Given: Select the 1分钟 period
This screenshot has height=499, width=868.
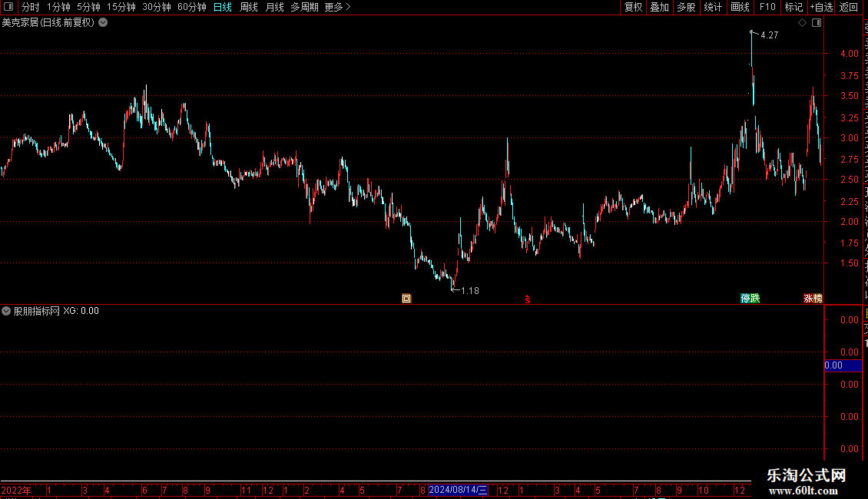Looking at the screenshot, I should click(58, 7).
